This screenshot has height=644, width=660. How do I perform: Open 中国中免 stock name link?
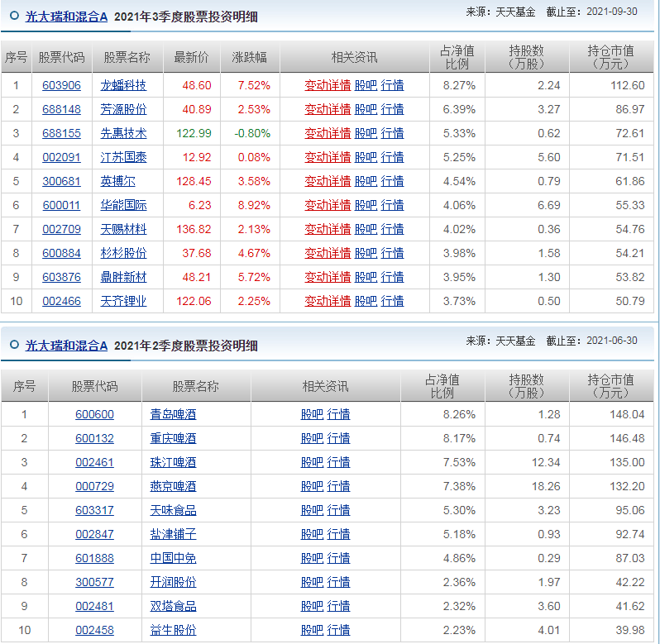(174, 558)
